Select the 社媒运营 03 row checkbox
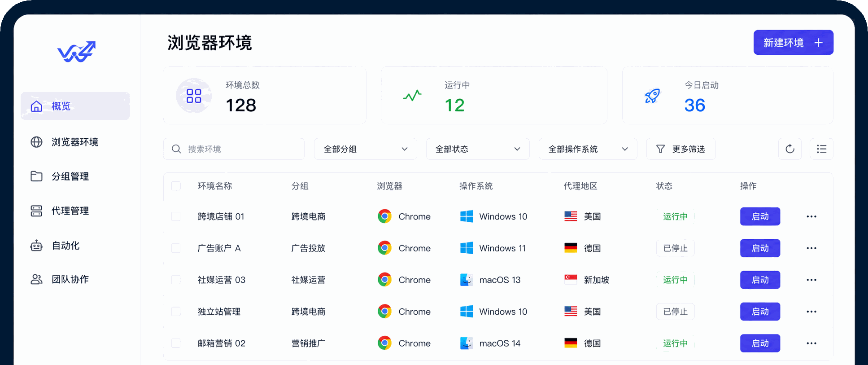Image resolution: width=868 pixels, height=365 pixels. (176, 280)
